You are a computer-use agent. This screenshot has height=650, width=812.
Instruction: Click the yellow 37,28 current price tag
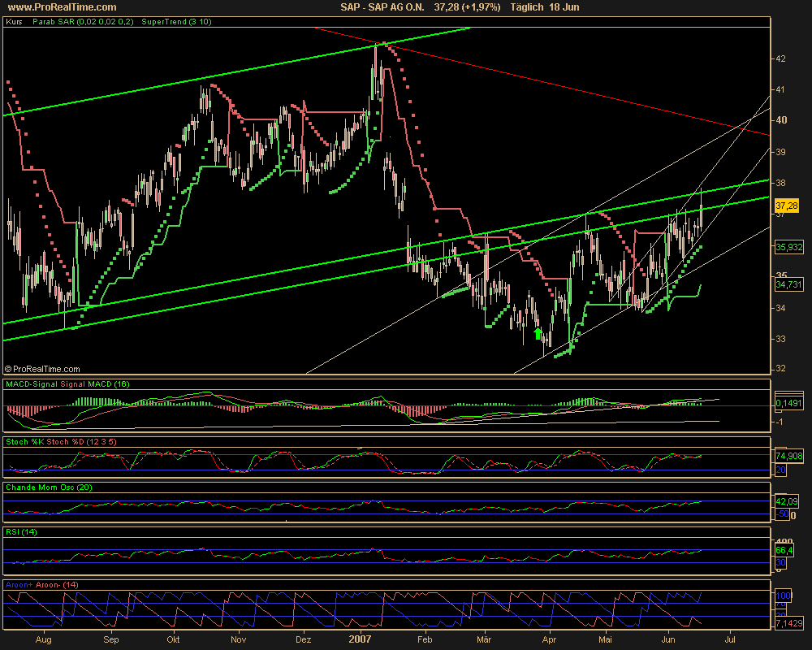tap(786, 206)
